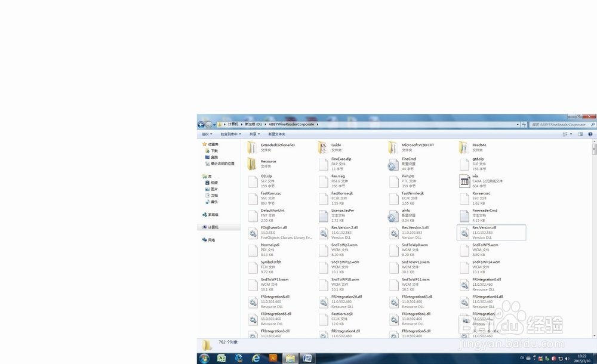Toggle the preview pane icon
Image resolution: width=597 pixels, height=364 pixels.
(580, 134)
